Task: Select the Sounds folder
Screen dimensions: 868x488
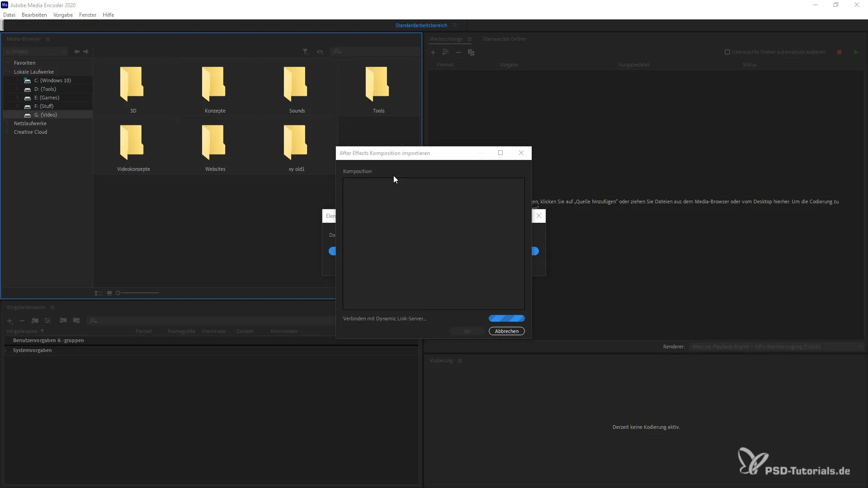Action: click(x=297, y=88)
